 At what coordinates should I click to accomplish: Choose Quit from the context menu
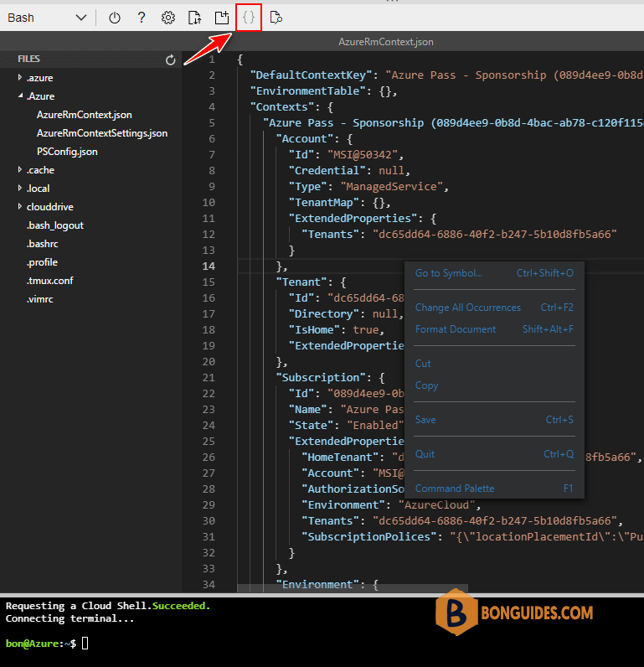494,454
